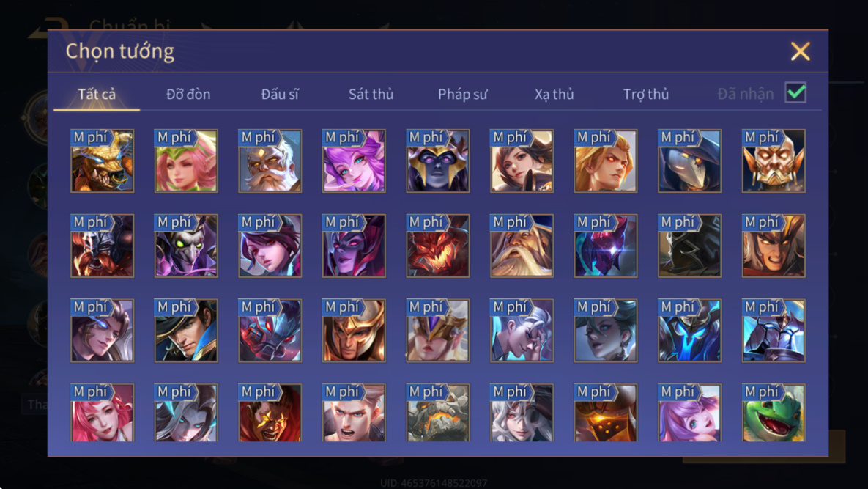The height and width of the screenshot is (489, 868).
Task: Pick the purple-haired fairy girl hero
Action: pos(354,161)
